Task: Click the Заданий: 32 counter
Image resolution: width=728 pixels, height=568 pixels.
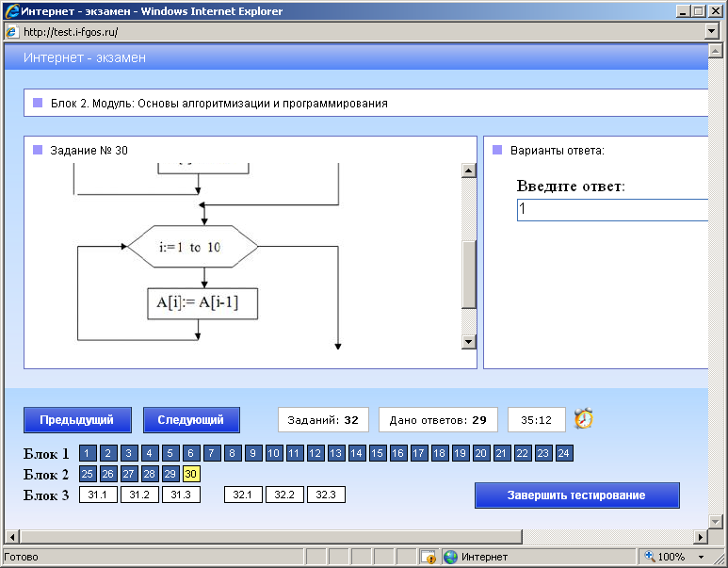Action: pos(323,420)
